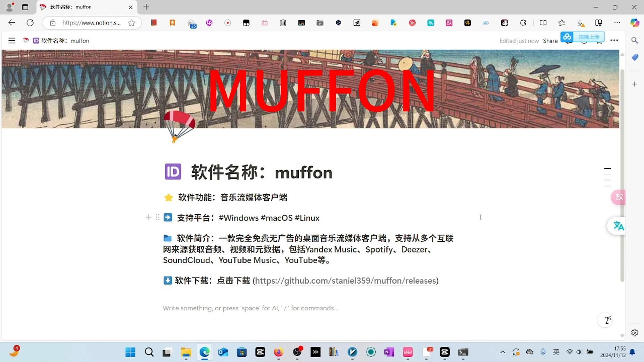
Task: Open the browser favorites list icon
Action: pos(562,23)
